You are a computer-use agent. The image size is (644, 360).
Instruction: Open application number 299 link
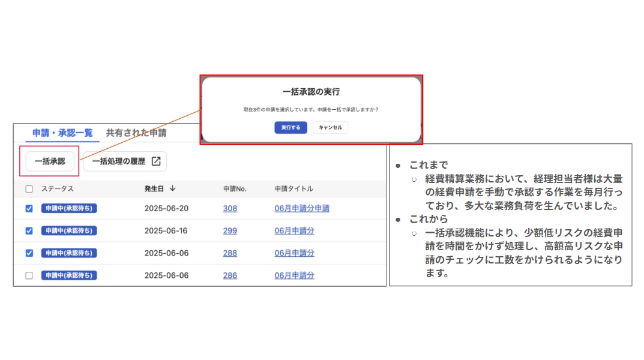230,231
